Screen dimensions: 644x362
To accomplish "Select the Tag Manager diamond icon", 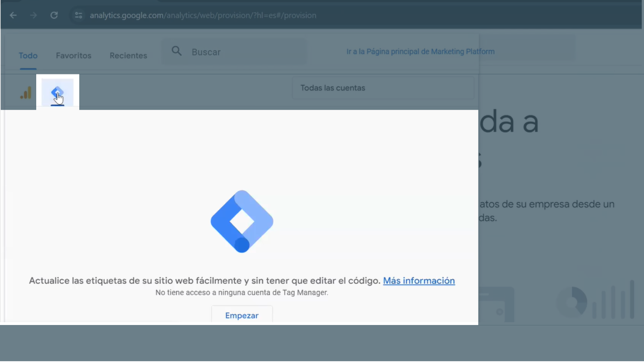I will 58,93.
